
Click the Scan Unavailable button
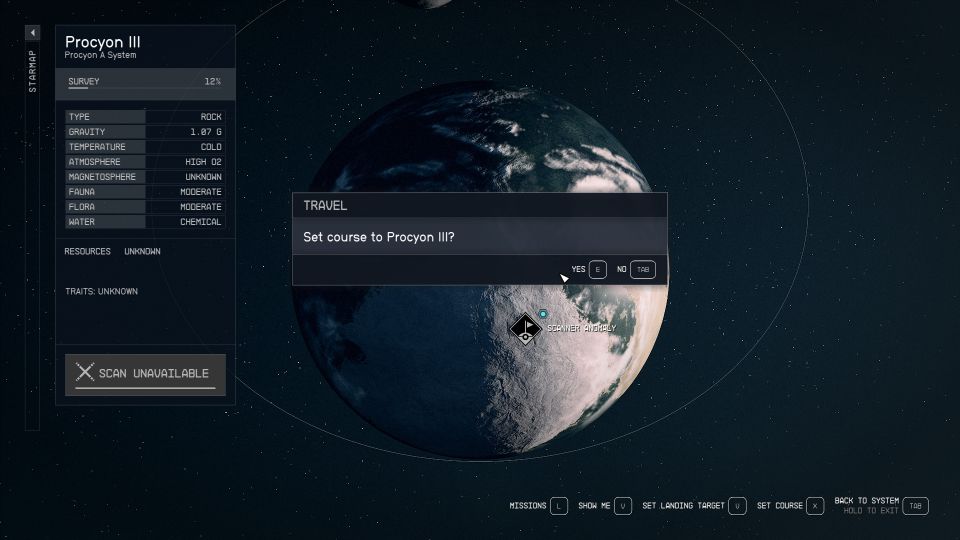click(146, 375)
